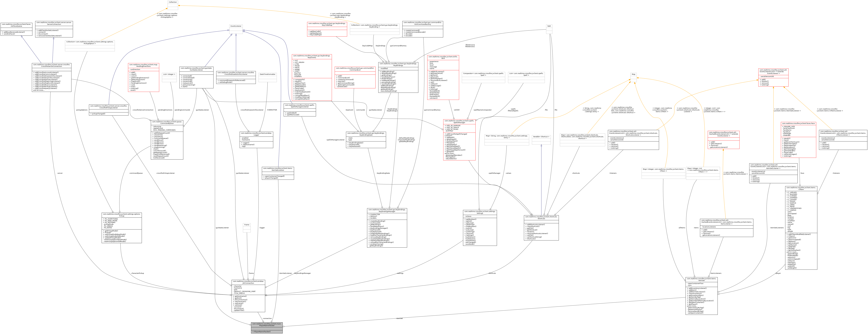868x334 pixels.
Task: Click the "-allItems" edge label
Action: point(682,228)
